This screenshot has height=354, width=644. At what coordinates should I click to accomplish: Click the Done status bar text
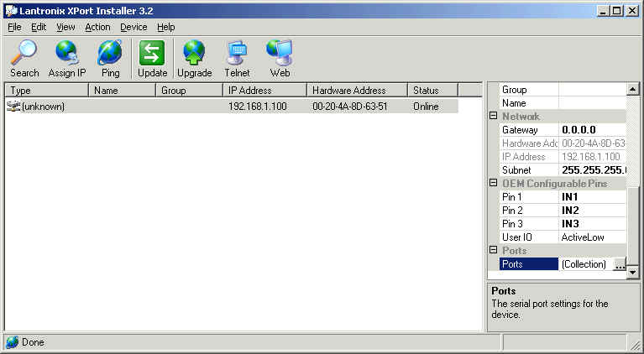(x=33, y=342)
